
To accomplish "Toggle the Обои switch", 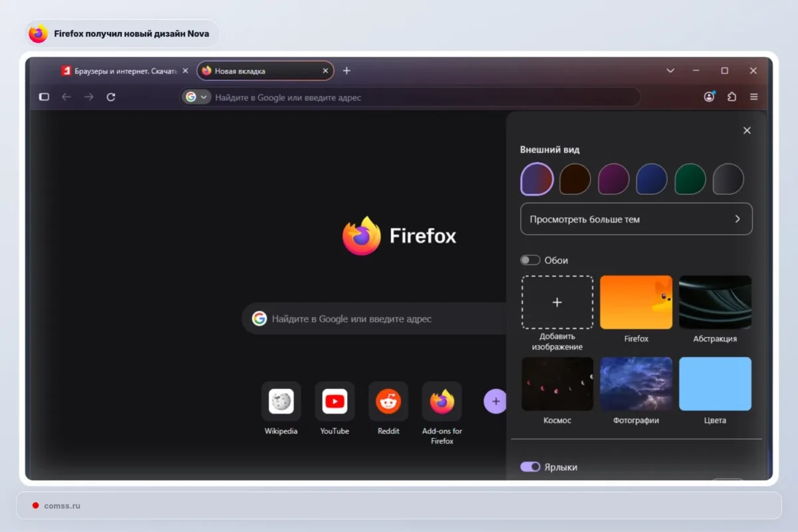I will tap(530, 260).
